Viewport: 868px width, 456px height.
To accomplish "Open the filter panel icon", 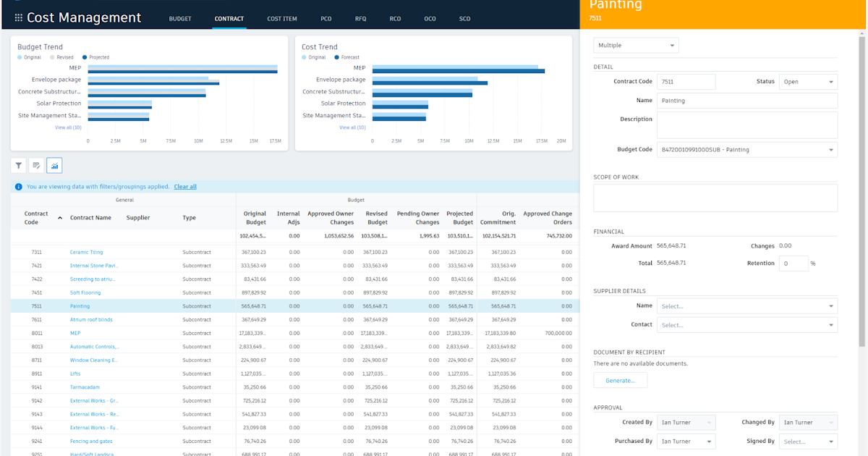I will (18, 165).
